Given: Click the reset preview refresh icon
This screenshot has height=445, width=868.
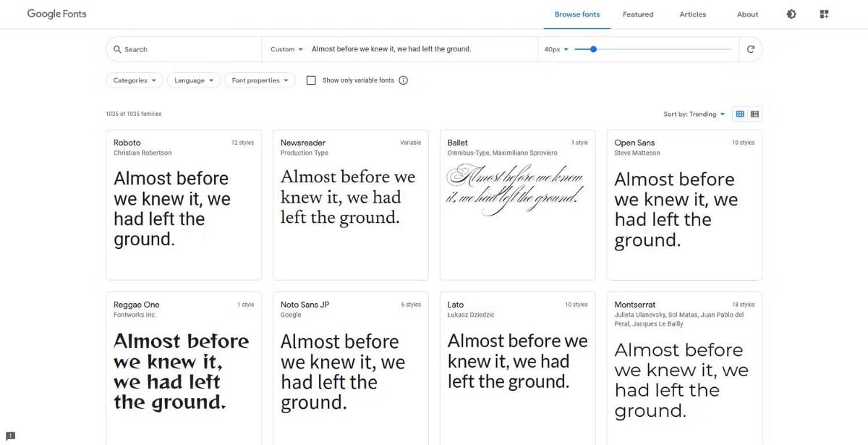Looking at the screenshot, I should tap(751, 49).
